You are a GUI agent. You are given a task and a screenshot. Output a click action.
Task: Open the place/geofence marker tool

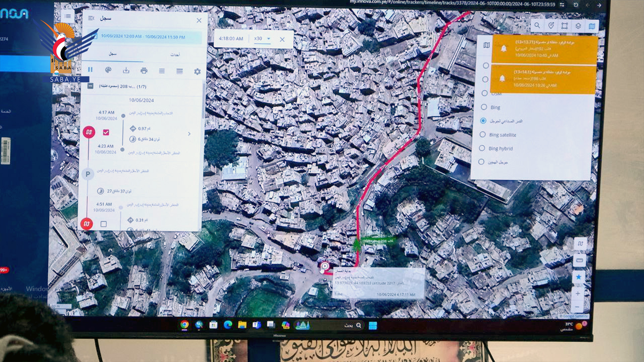coord(551,25)
